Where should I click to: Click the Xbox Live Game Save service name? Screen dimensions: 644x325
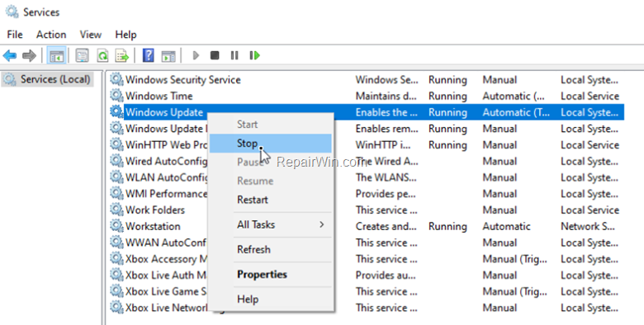pyautogui.click(x=166, y=291)
